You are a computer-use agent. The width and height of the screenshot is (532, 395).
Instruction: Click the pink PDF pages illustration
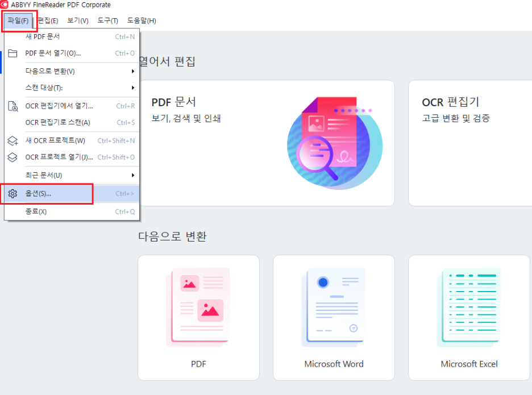[x=198, y=307]
